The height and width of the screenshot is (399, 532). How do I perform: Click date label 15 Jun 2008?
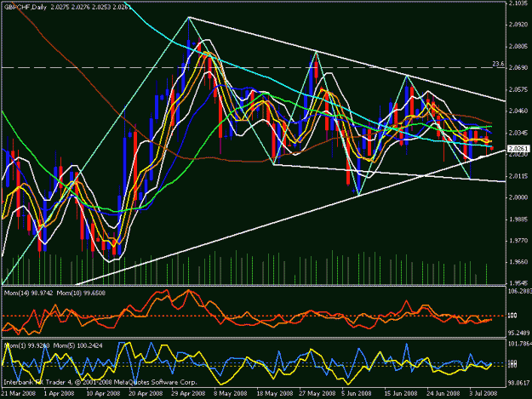pos(401,393)
